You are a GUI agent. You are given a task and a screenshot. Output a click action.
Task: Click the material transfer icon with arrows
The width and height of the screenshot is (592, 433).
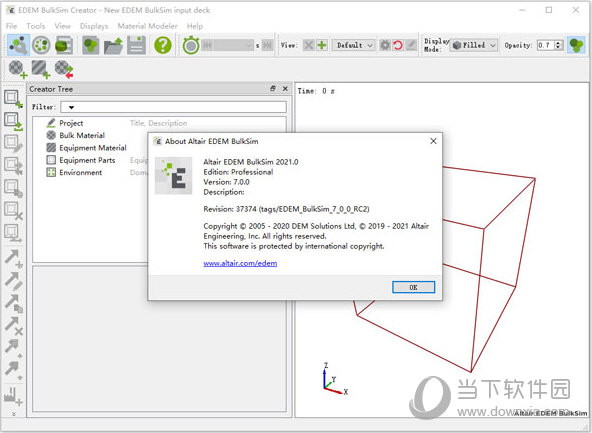point(64,69)
